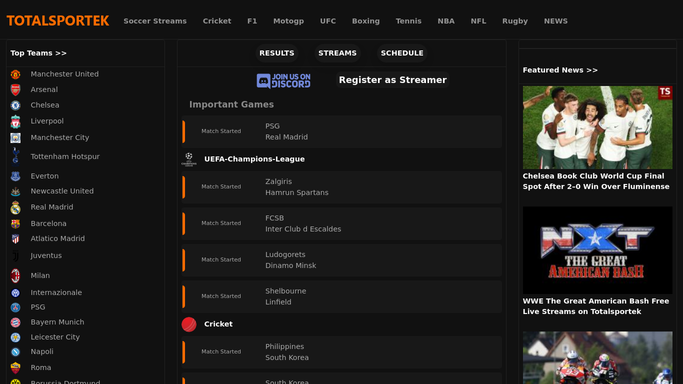
Task: Click the Real Madrid crest icon
Action: click(x=15, y=208)
